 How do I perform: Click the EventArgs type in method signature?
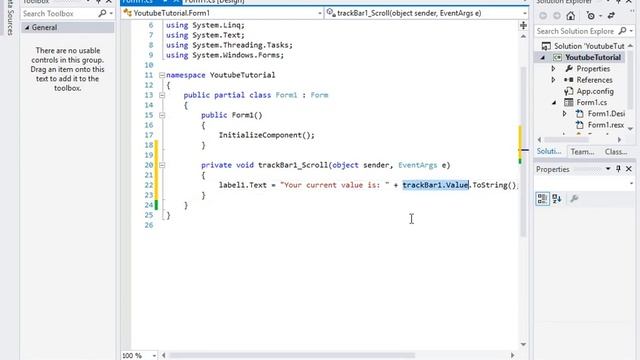click(x=418, y=165)
